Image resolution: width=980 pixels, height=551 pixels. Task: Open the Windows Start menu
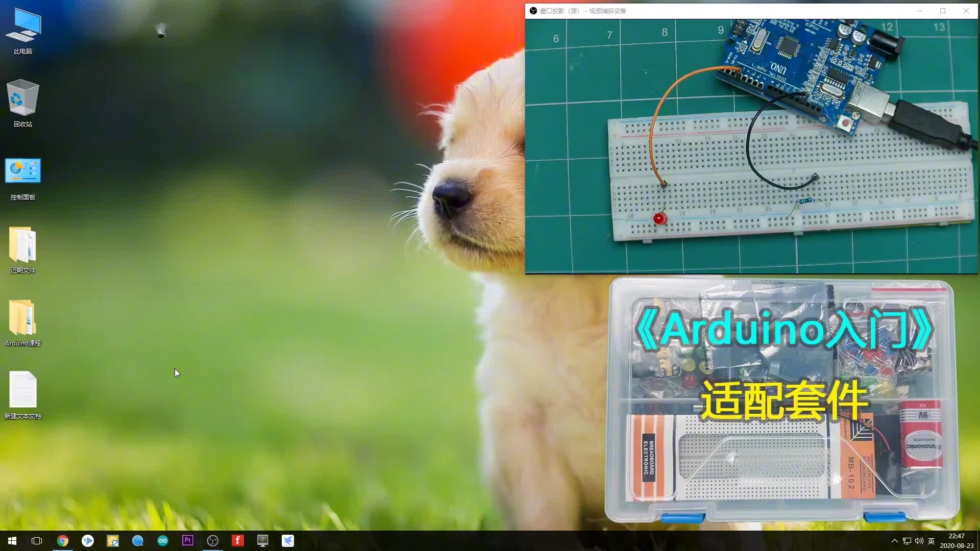pyautogui.click(x=12, y=541)
